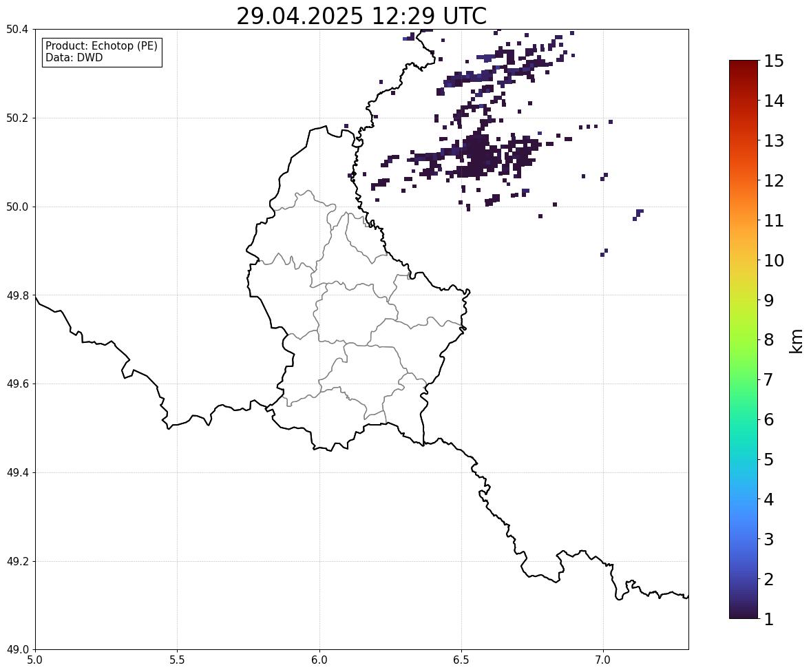Image resolution: width=811 pixels, height=672 pixels.
Task: Click the colorbar tick label '12'
Action: (x=774, y=180)
